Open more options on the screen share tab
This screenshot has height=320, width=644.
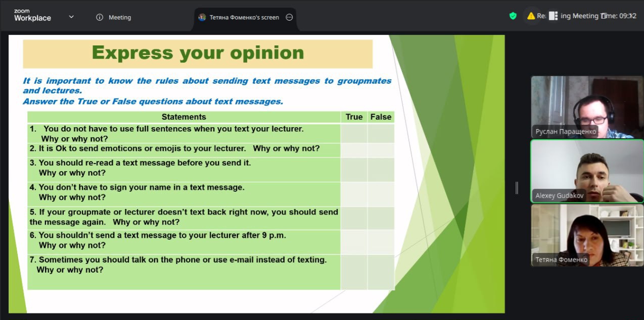click(289, 17)
